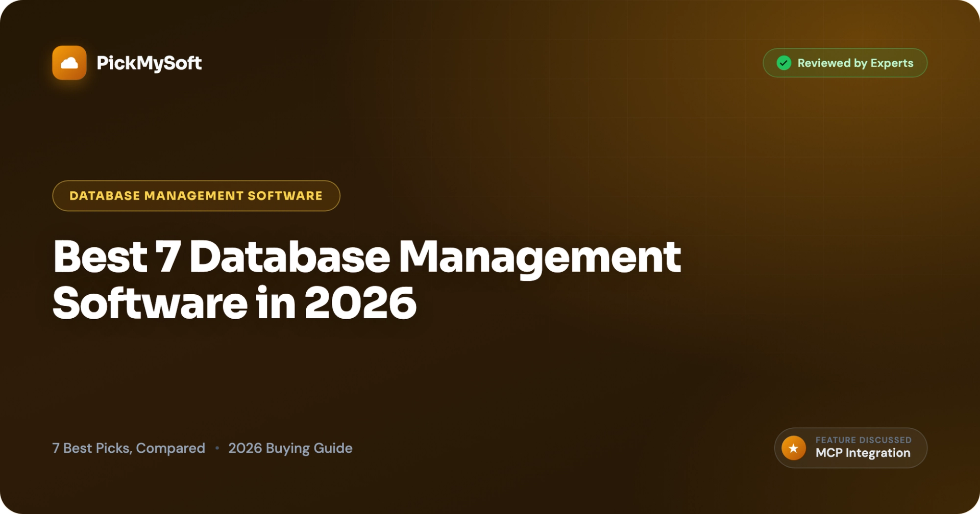Click the PickMySoft brand name

(x=149, y=63)
